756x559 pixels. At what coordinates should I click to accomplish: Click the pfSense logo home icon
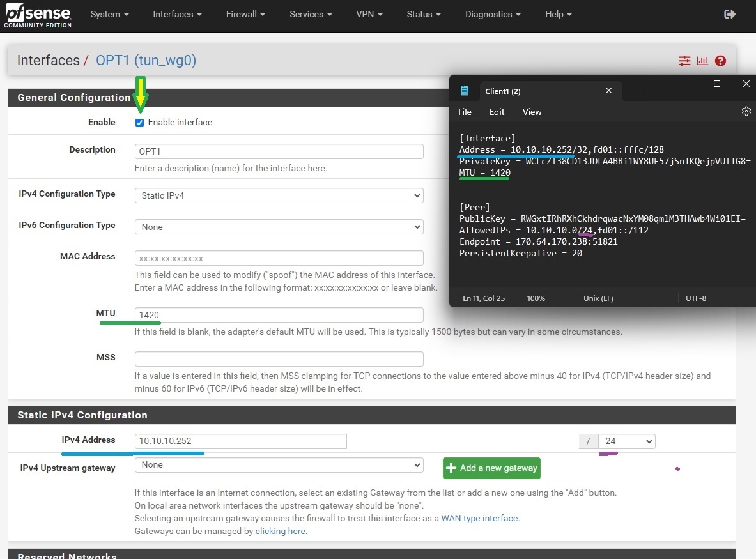(x=38, y=15)
